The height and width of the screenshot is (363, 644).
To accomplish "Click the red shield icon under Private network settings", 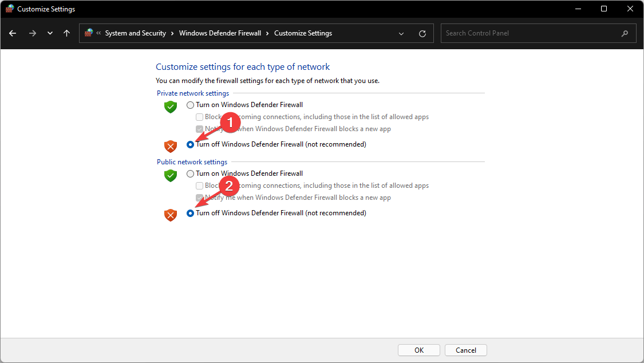I will 170,146.
